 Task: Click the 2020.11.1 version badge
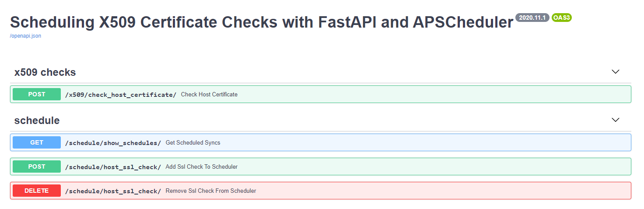coord(532,18)
